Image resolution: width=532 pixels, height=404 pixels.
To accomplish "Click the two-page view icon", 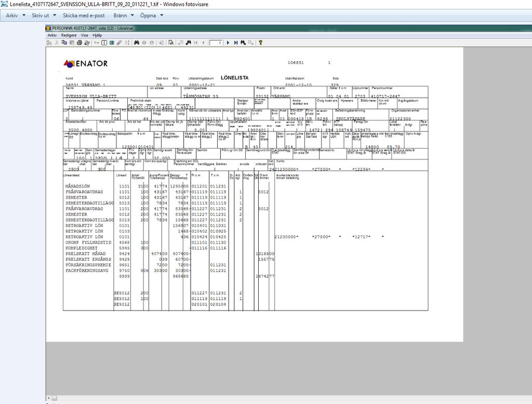I will (x=104, y=43).
